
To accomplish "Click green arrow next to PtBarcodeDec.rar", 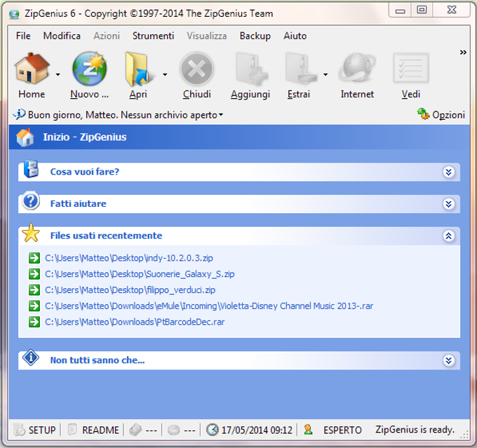I will click(x=34, y=322).
